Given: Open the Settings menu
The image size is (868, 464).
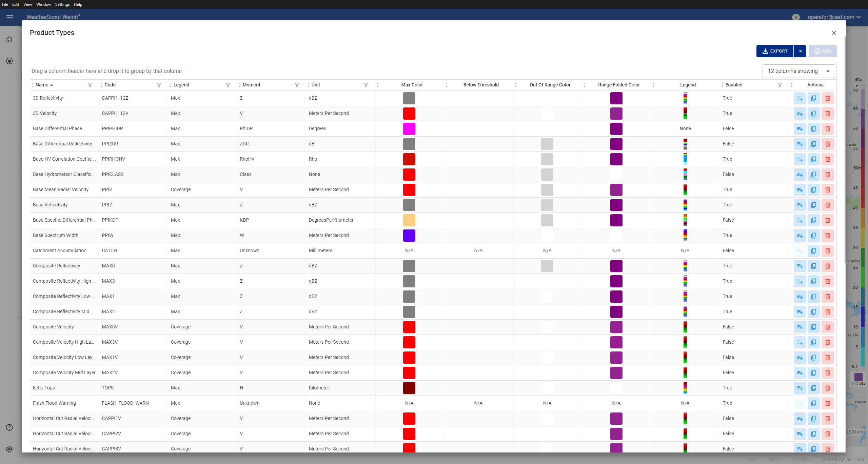Looking at the screenshot, I should click(62, 4).
